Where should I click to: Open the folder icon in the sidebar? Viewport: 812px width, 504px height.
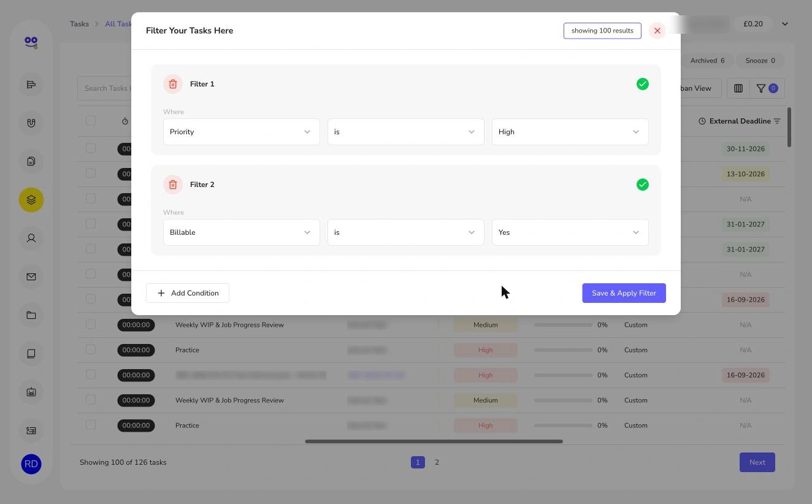click(x=31, y=315)
